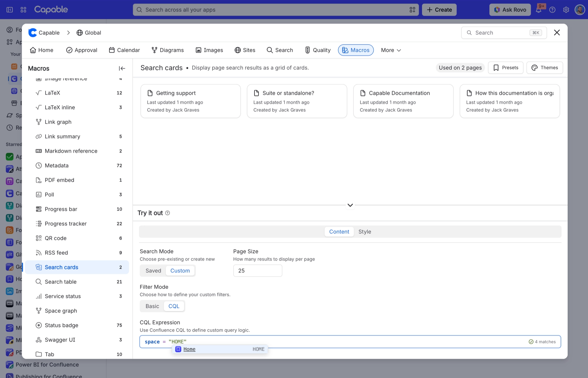Click Ask Rovo button
Viewport: 588px width, 378px height.
(510, 10)
